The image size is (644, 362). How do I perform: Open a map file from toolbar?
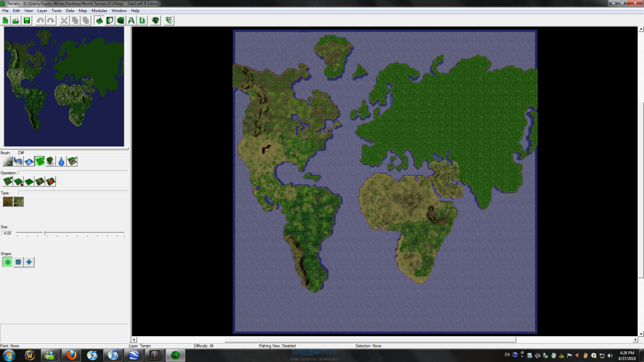[16, 21]
